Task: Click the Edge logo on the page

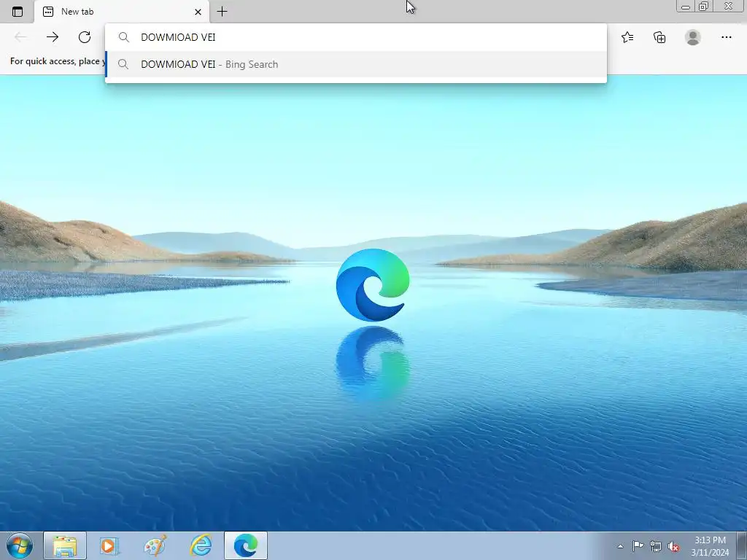Action: tap(373, 285)
